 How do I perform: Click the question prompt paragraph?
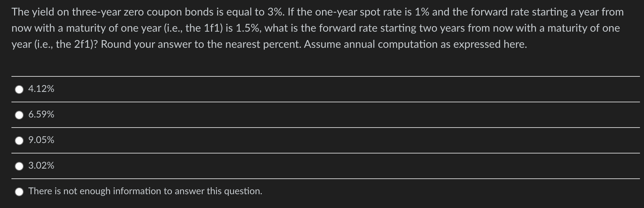pos(320,27)
